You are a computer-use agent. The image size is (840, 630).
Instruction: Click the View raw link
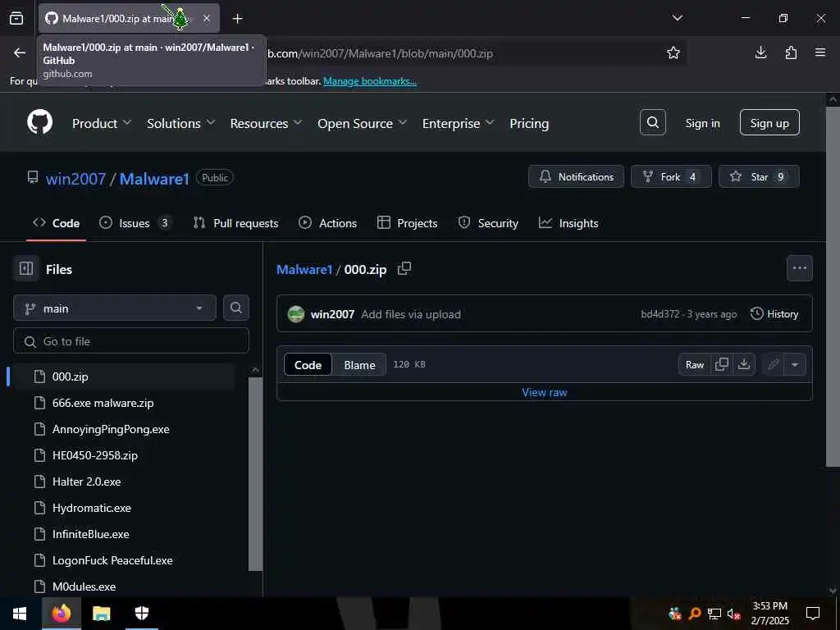[545, 392]
